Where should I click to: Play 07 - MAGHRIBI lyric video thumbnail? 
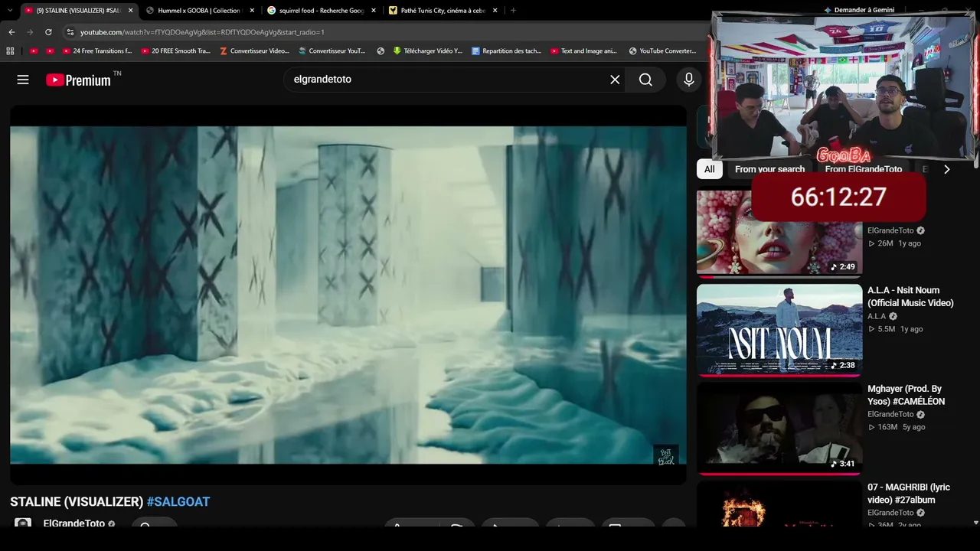[779, 504]
